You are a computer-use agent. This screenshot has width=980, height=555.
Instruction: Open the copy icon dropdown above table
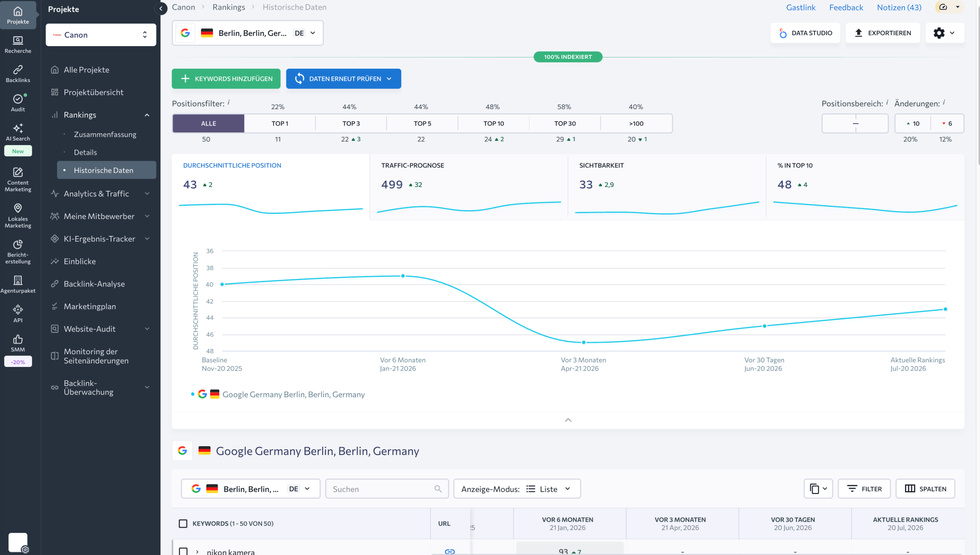pyautogui.click(x=818, y=489)
